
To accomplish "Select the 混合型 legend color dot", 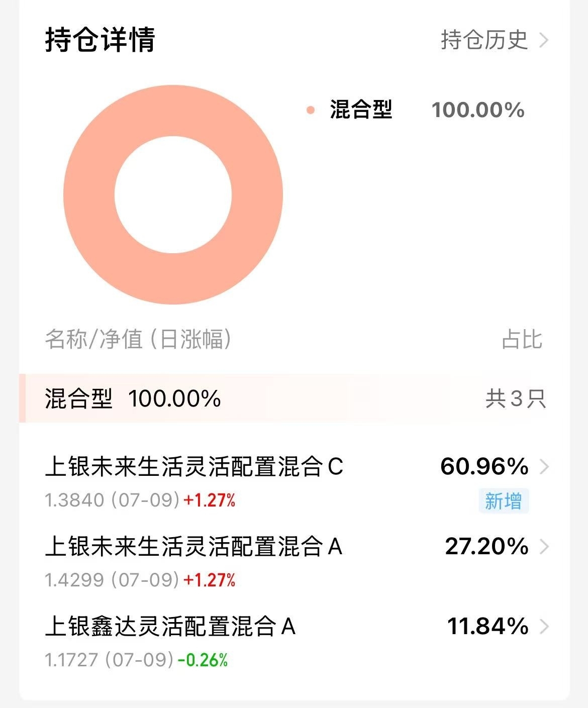I will pyautogui.click(x=311, y=110).
